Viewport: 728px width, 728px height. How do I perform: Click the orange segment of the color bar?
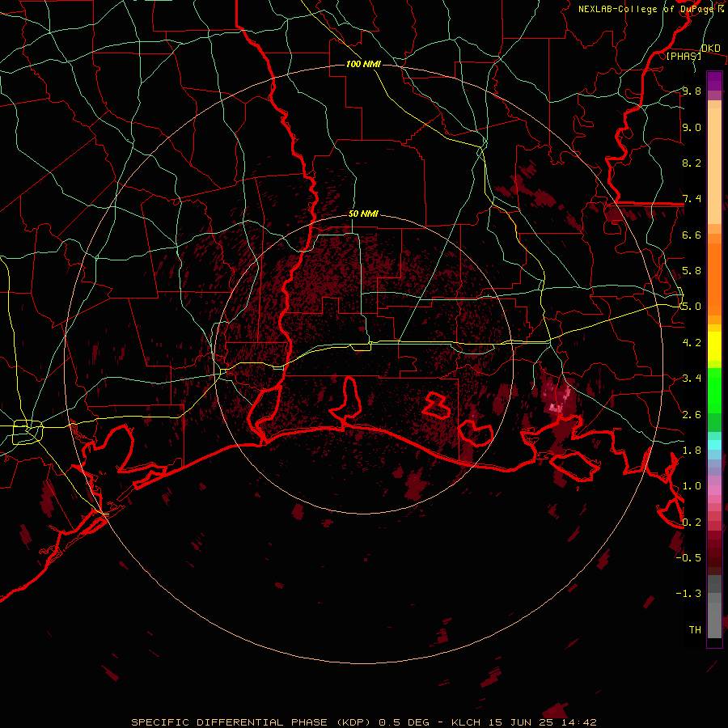[714, 278]
